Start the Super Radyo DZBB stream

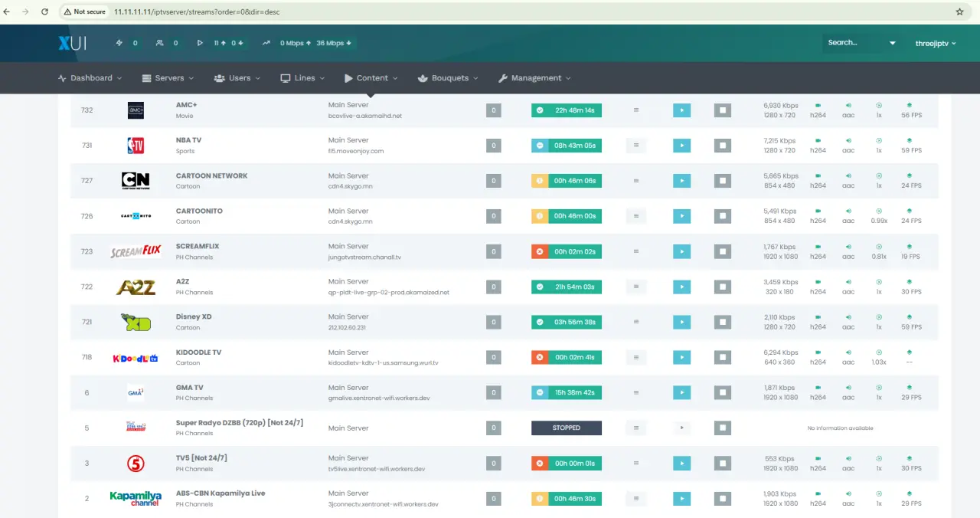[x=681, y=428]
